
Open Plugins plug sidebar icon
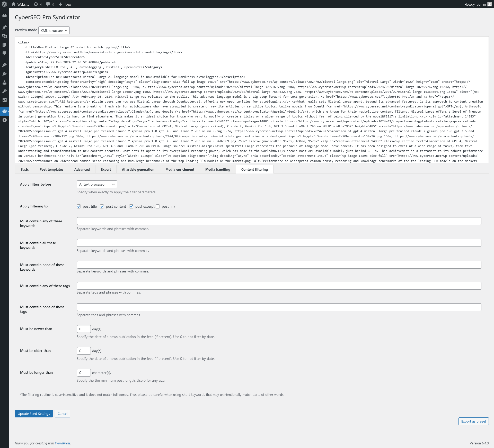pyautogui.click(x=4, y=74)
